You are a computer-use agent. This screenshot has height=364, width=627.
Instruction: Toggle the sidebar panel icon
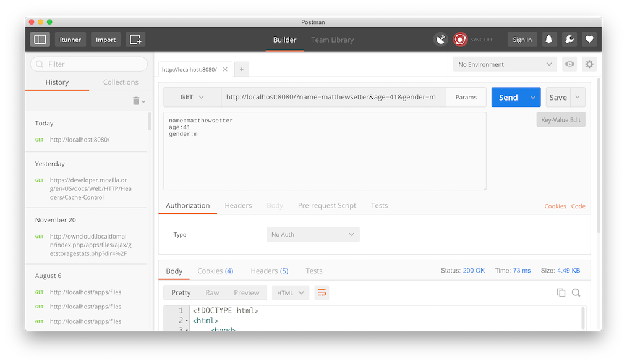pos(40,40)
